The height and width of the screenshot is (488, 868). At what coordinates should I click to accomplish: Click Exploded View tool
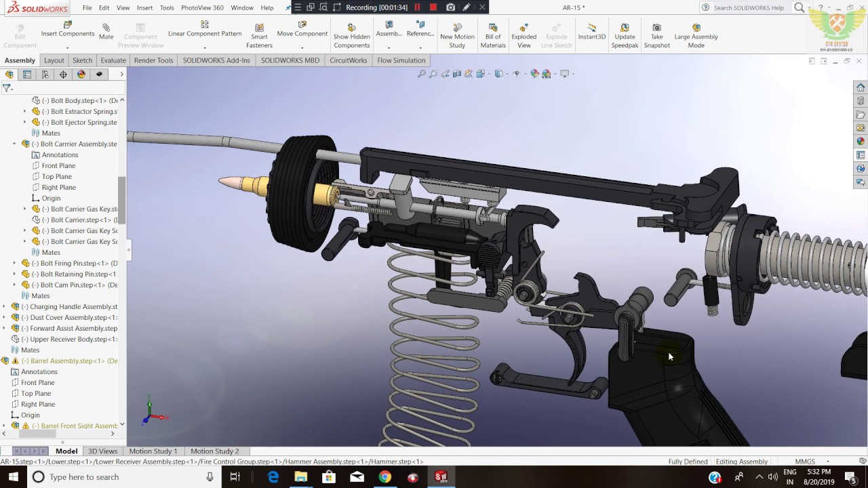[x=524, y=37]
